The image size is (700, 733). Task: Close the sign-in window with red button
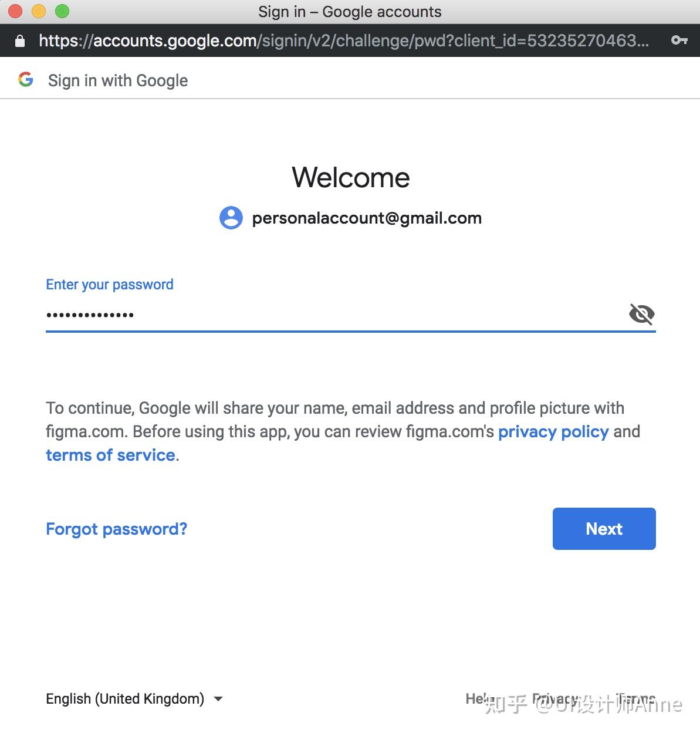pyautogui.click(x=15, y=11)
